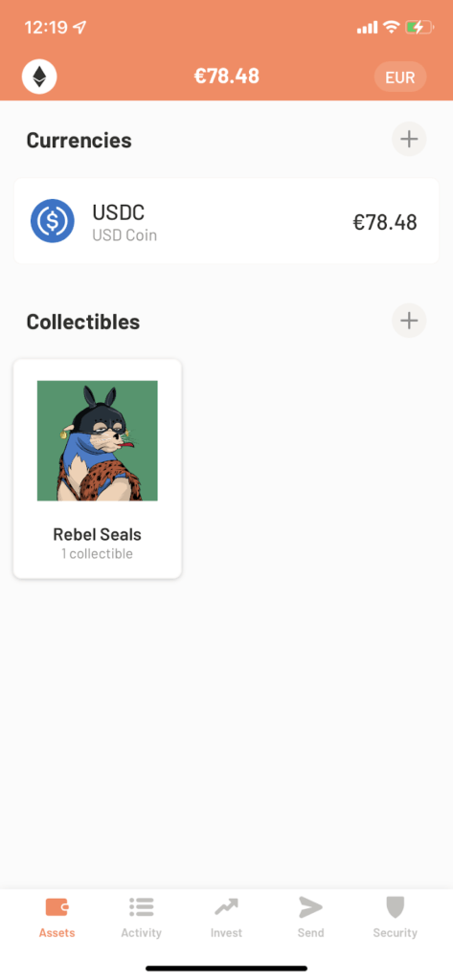The image size is (453, 980).
Task: Tap the total balance €78.48 header
Action: tap(226, 77)
